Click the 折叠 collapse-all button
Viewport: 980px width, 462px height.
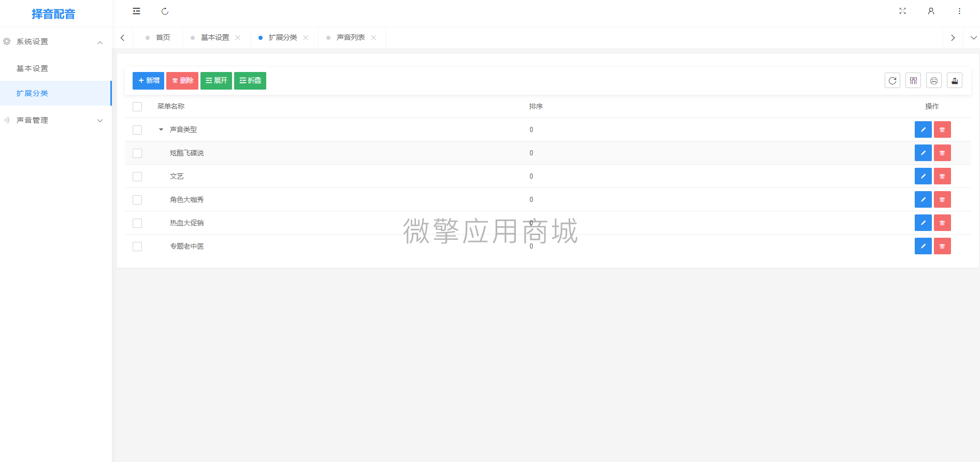tap(250, 81)
